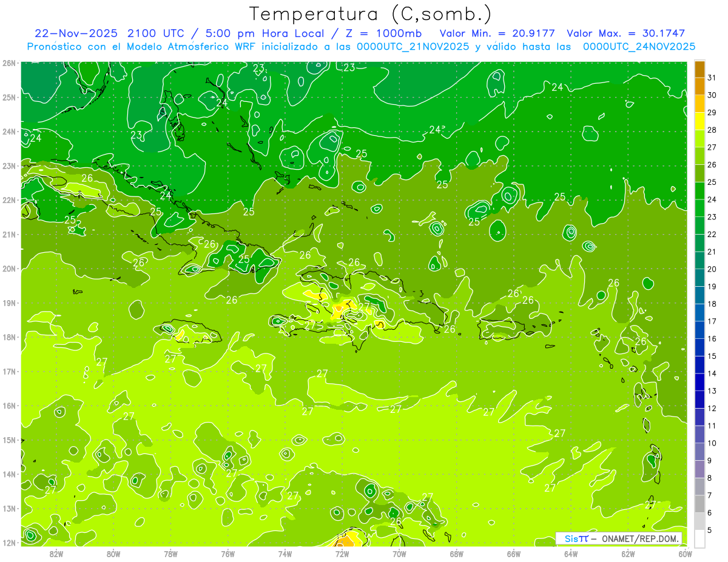
Task: Click the 70W longitude axis label
Action: tap(399, 553)
